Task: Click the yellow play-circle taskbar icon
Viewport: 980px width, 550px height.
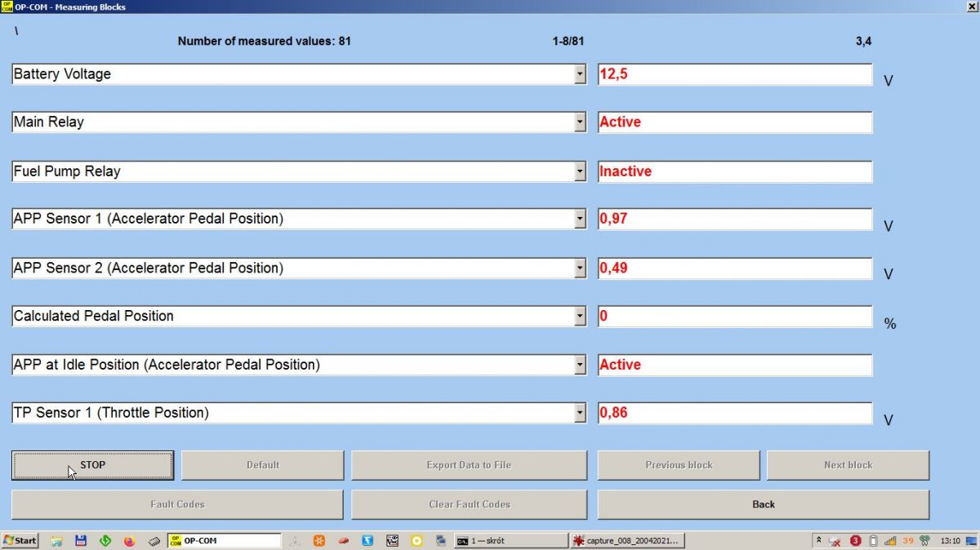Action: coord(416,540)
